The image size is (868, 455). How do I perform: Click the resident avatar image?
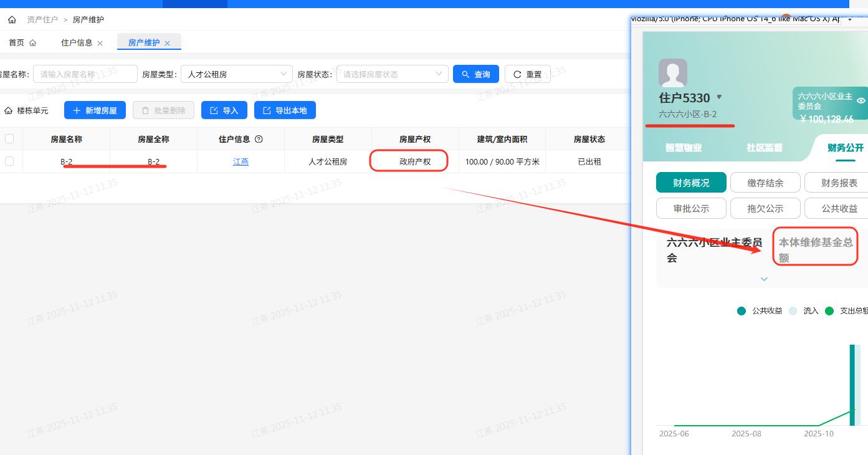673,73
